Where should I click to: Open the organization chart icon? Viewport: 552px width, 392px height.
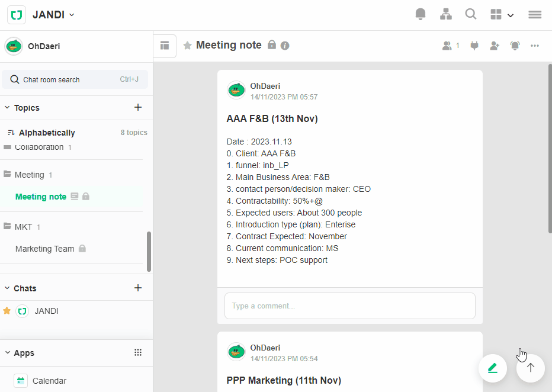point(446,15)
